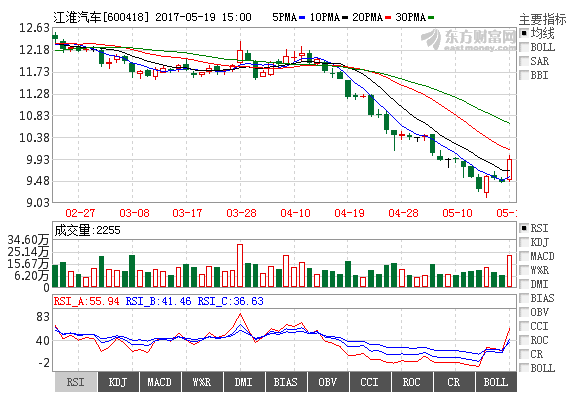Screen dimensions: 572x396
Task: Click the 04-19 date axis label
Action: coord(349,213)
